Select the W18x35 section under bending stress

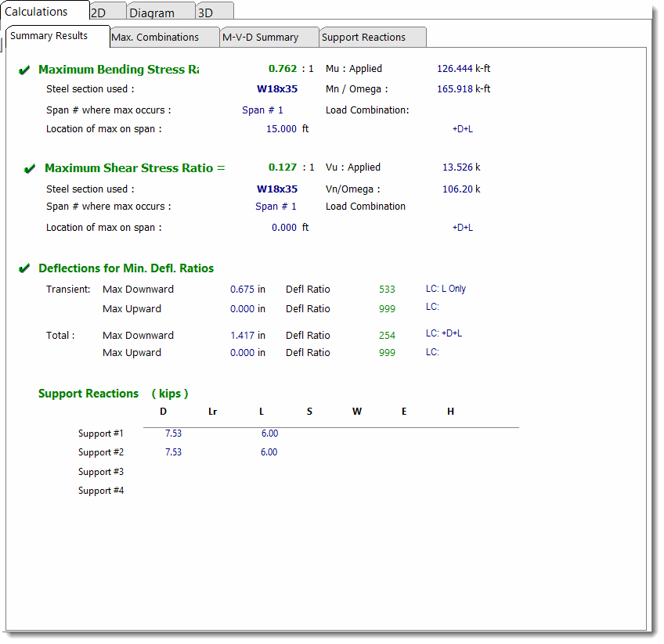[277, 89]
